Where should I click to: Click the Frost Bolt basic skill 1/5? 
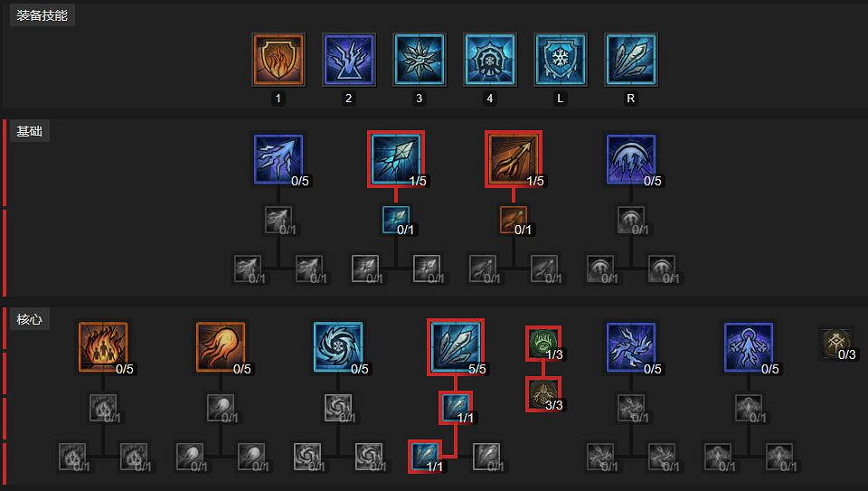[x=396, y=159]
